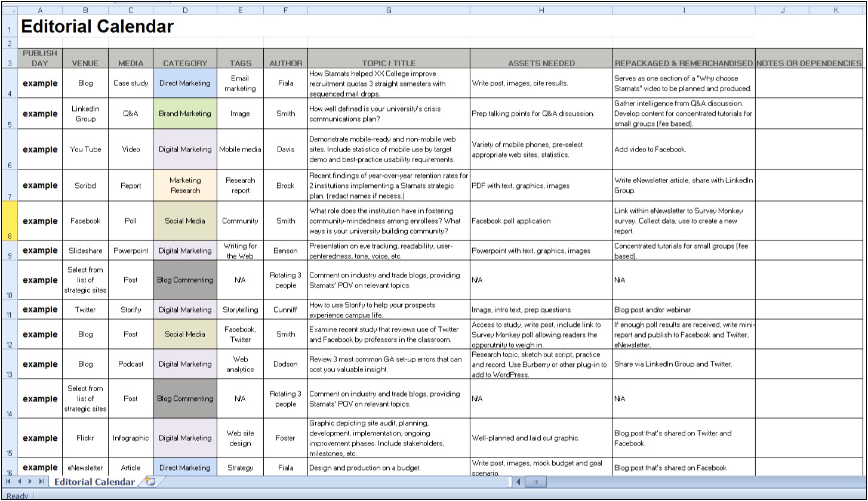The height and width of the screenshot is (501, 868).
Task: Click the You Tube venue cell
Action: 85,149
